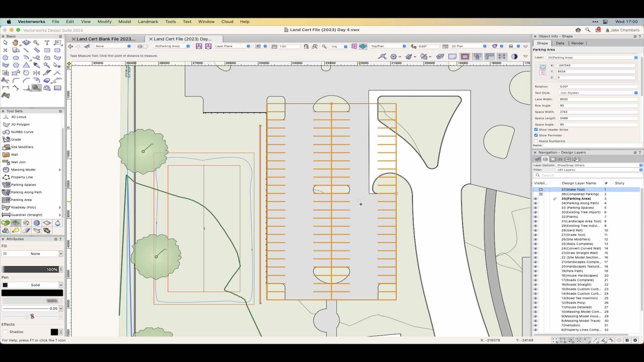
Task: Open the Fill style dropdown showing None
Action: 32,254
